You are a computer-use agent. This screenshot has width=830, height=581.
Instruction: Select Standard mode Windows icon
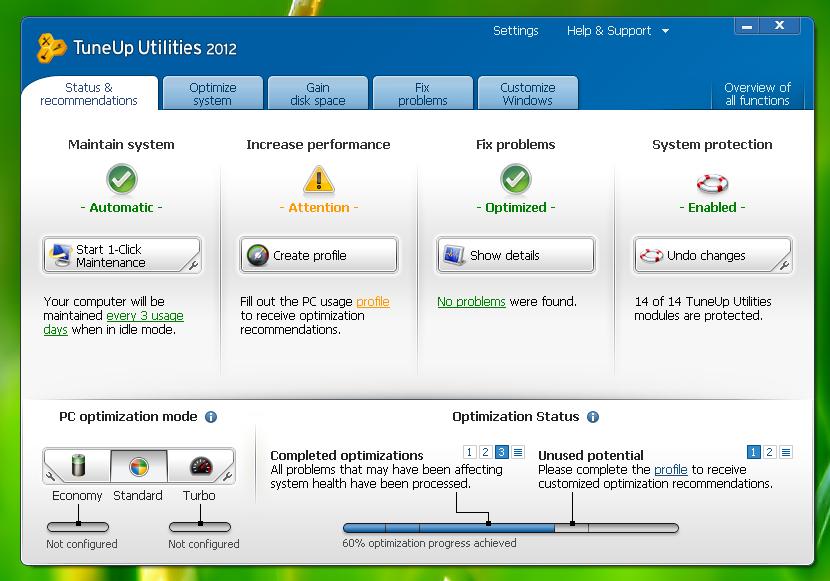139,466
